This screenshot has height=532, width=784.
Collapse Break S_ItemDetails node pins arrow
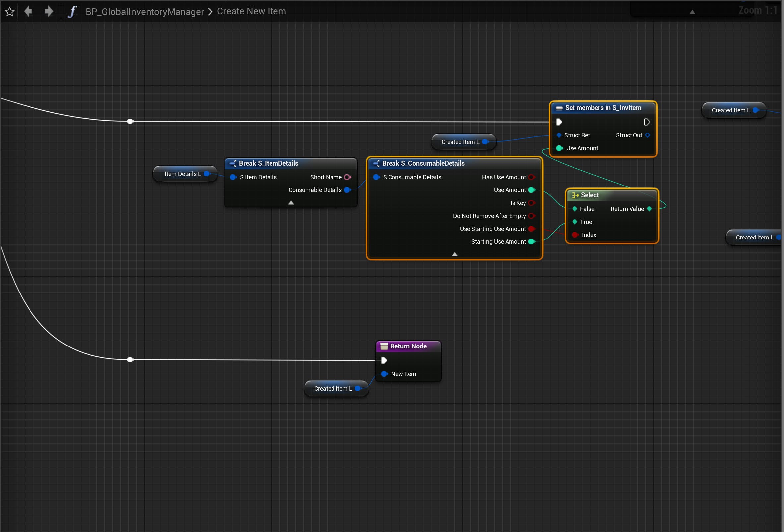[x=291, y=203]
